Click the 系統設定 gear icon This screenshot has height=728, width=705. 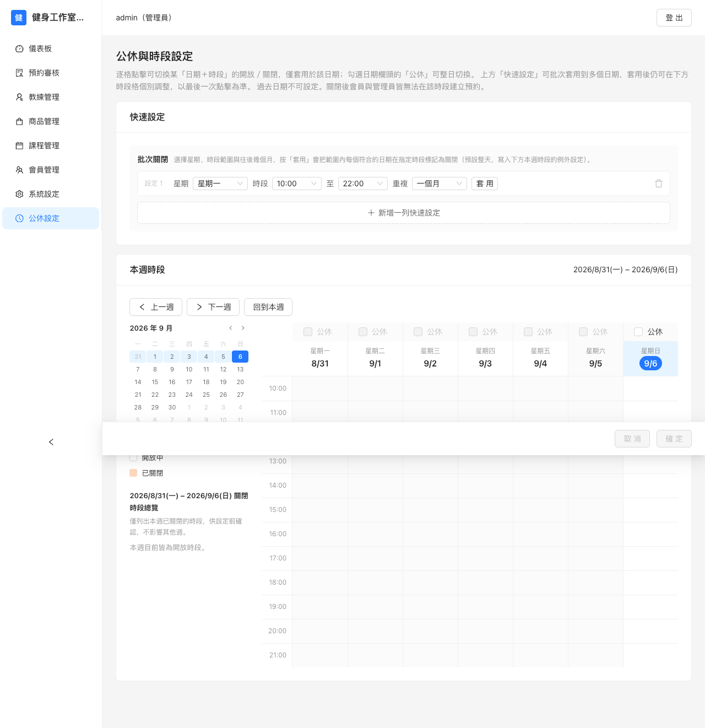coord(19,194)
